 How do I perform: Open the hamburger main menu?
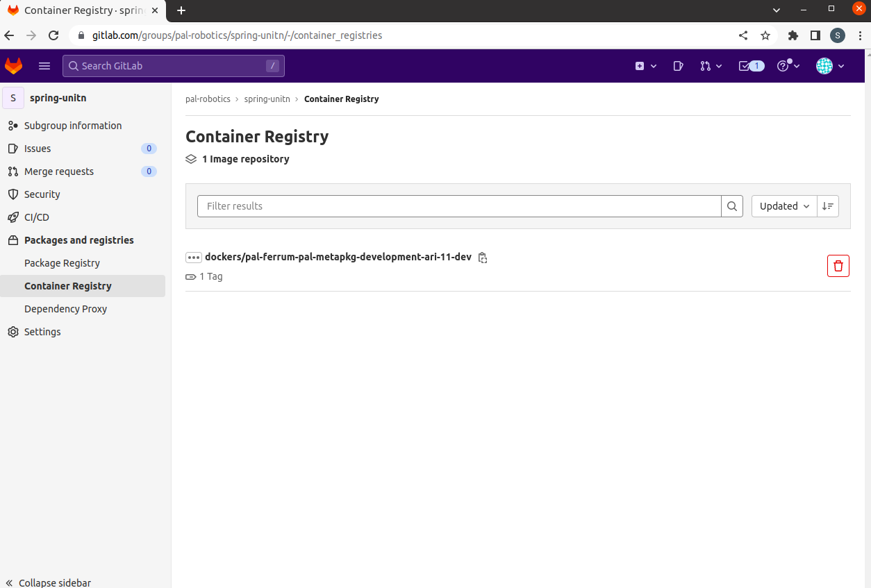coord(44,66)
